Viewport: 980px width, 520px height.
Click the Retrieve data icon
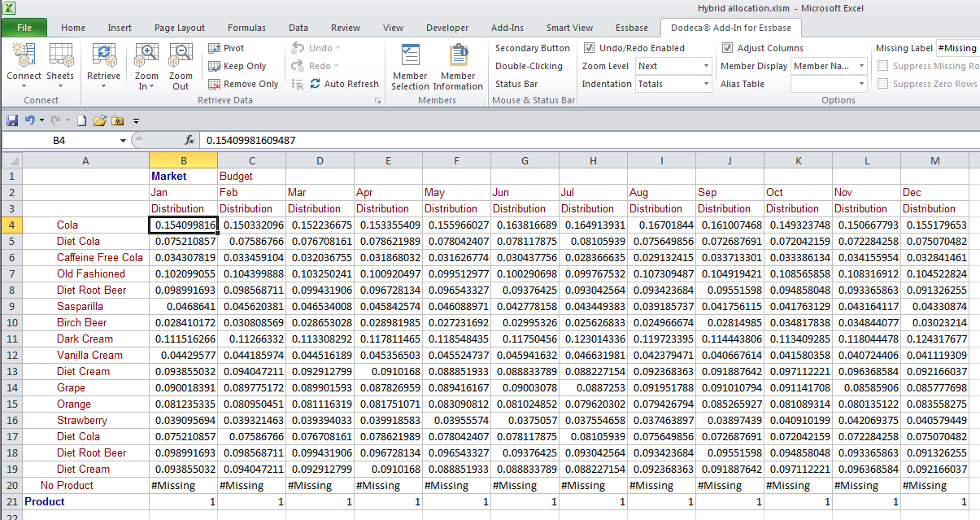(x=104, y=56)
